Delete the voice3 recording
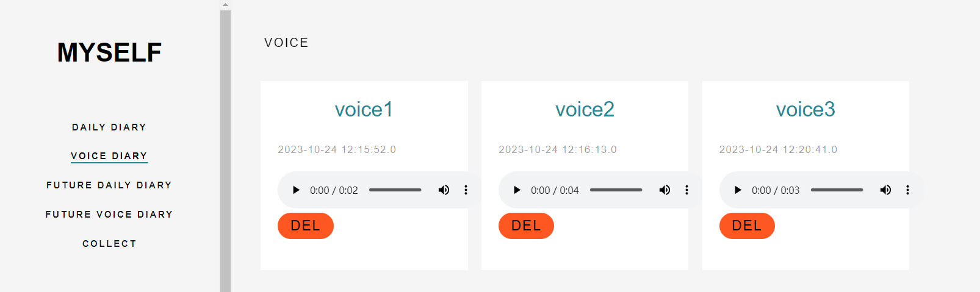Viewport: 980px width, 292px height. click(747, 226)
